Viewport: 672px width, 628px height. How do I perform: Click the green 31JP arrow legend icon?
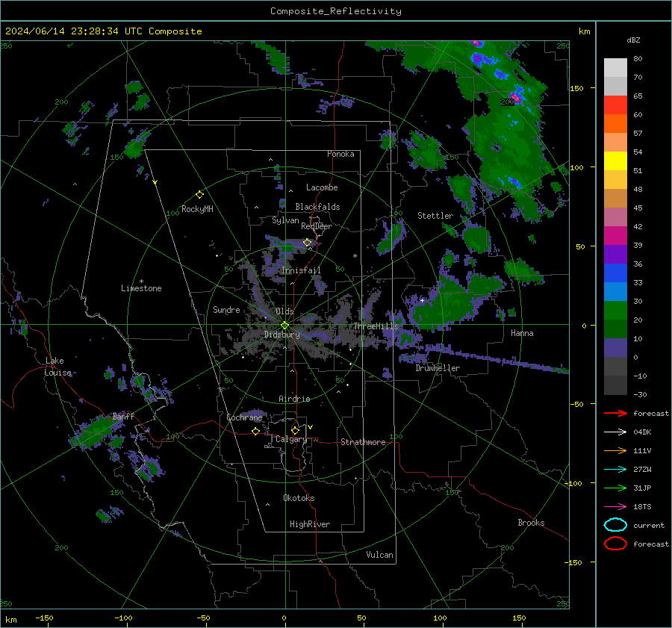click(x=615, y=488)
